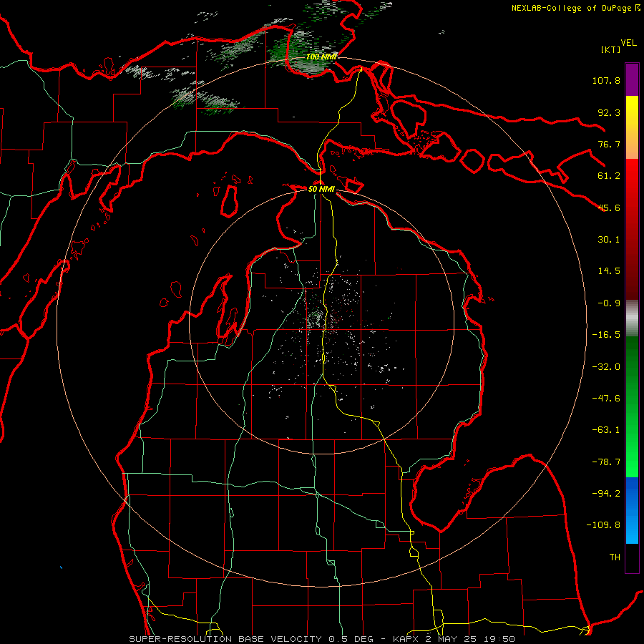Click the 61.2 velocity scale value

[609, 176]
